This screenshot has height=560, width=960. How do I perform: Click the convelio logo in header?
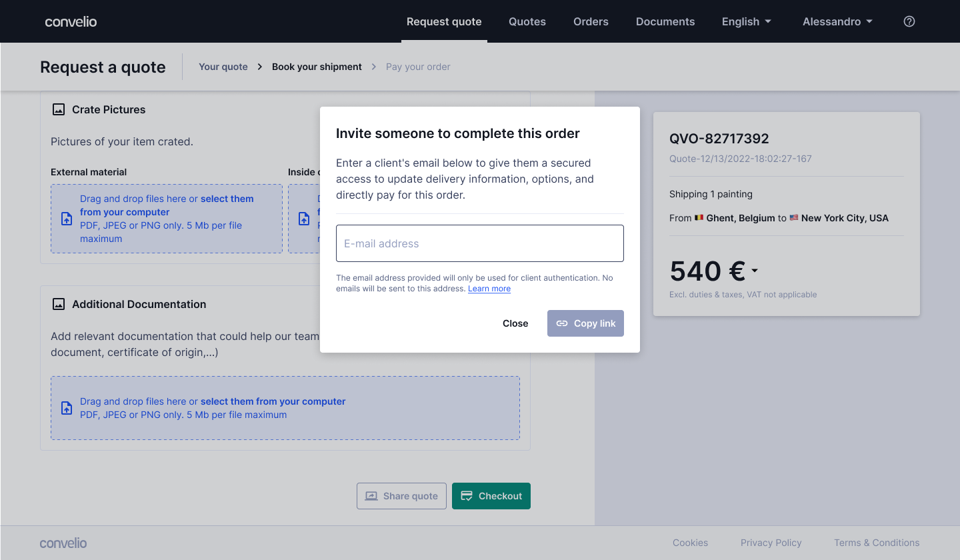click(71, 21)
